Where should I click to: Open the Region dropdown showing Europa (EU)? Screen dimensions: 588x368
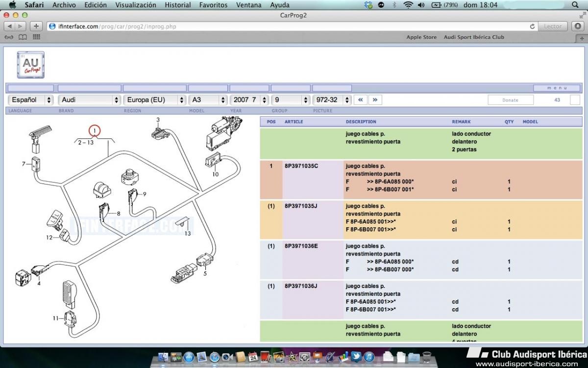[154, 100]
